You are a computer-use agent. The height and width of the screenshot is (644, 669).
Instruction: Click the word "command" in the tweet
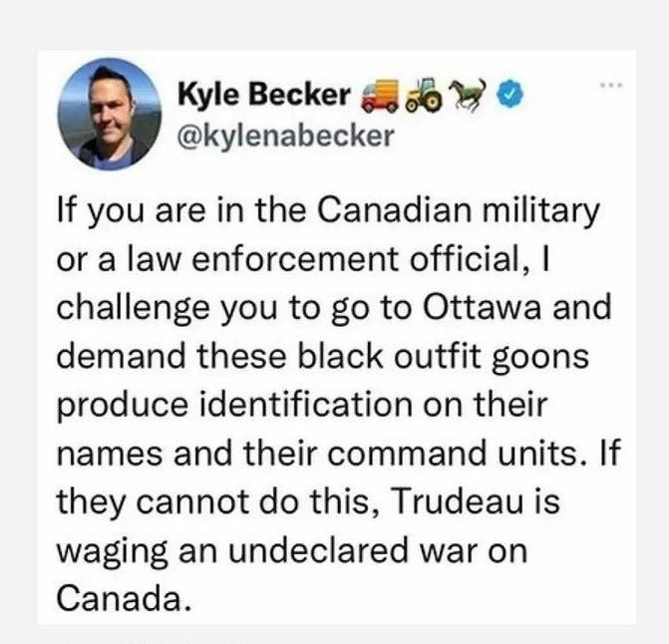pyautogui.click(x=407, y=453)
